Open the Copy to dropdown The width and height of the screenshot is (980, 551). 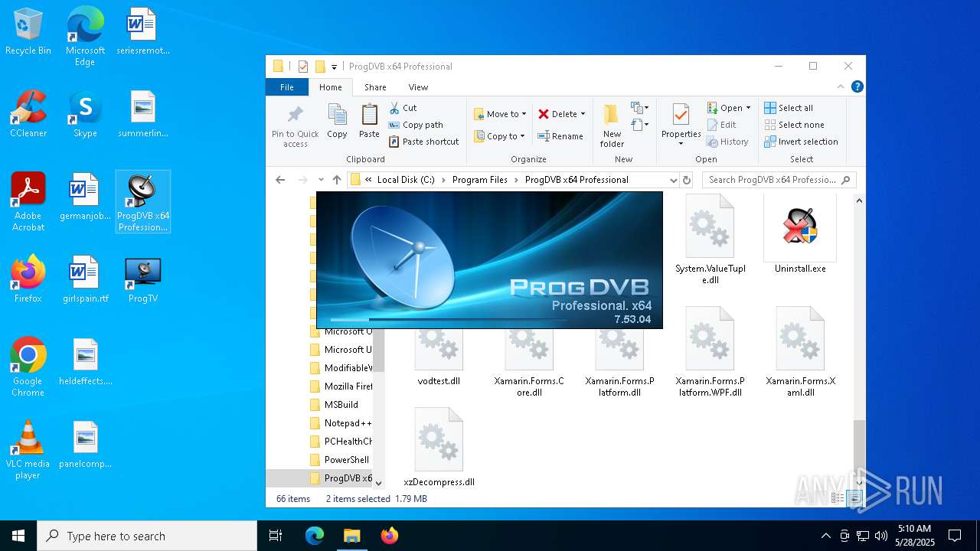tap(498, 136)
